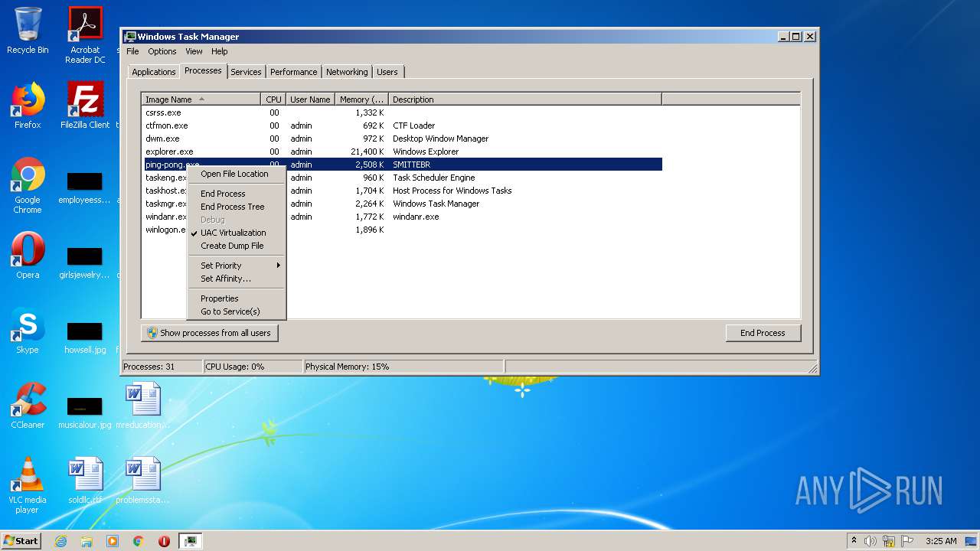Click Opera icon in the taskbar
The height and width of the screenshot is (551, 980).
(164, 541)
